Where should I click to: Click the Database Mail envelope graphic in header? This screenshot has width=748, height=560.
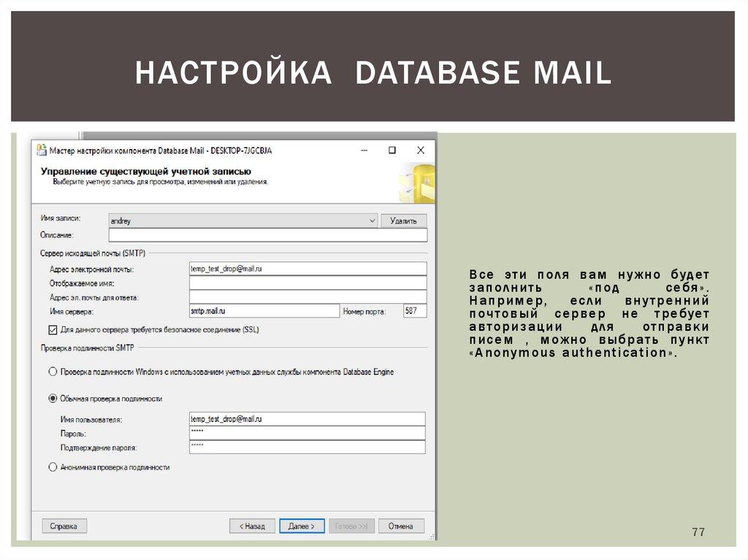pos(416,184)
